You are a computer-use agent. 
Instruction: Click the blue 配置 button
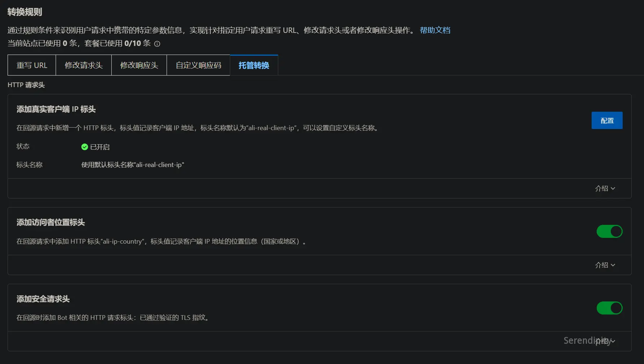coord(607,120)
